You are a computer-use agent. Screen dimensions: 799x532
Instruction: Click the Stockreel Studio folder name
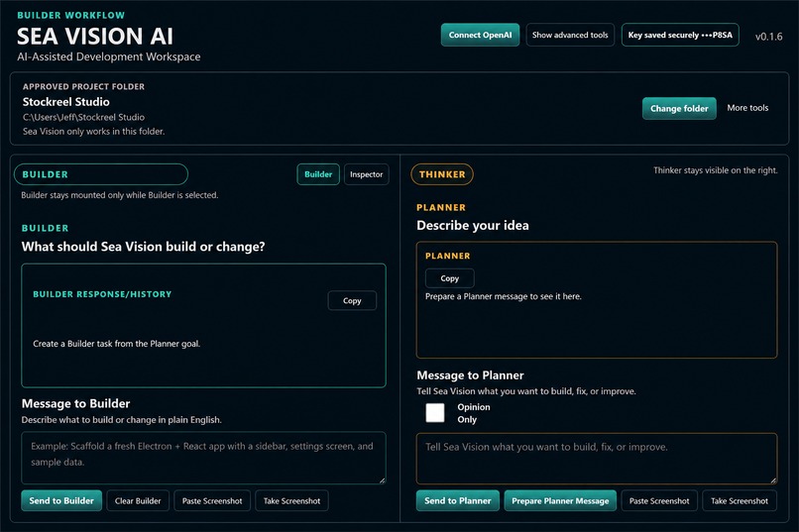click(x=65, y=102)
